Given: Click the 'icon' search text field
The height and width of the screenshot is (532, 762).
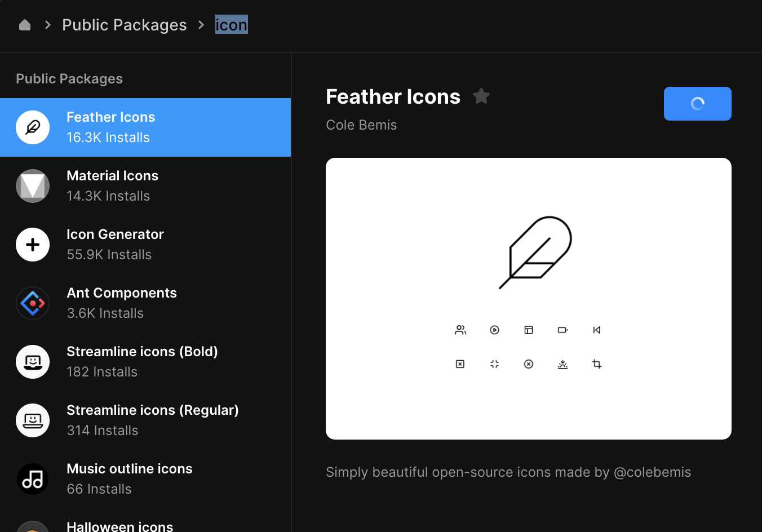Looking at the screenshot, I should [231, 25].
